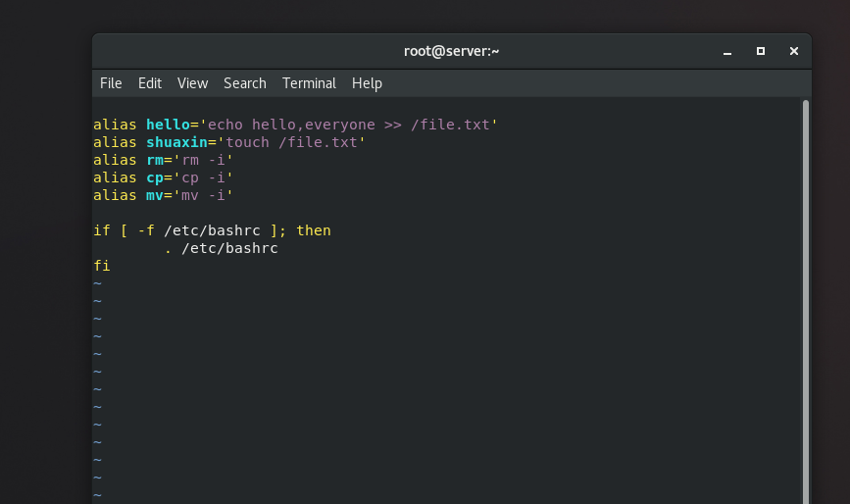Click the alias mv='mv -i' line
The height and width of the screenshot is (504, 850).
pos(163,195)
